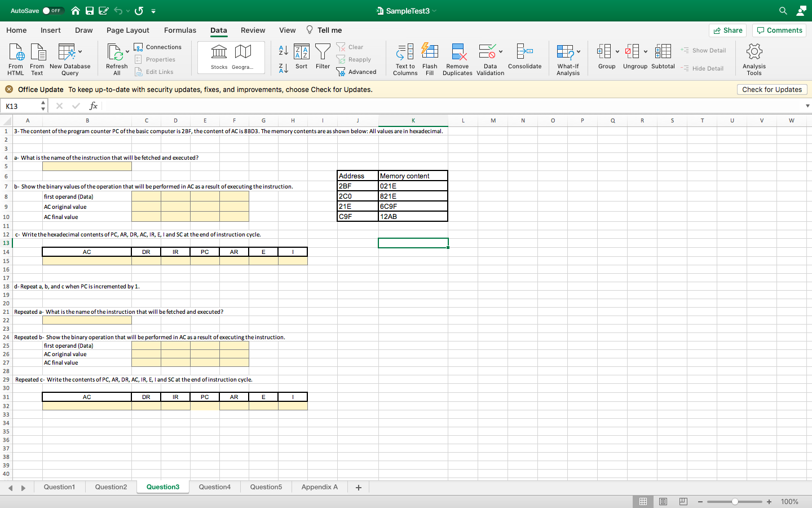Sort descending Z to A

(284, 68)
